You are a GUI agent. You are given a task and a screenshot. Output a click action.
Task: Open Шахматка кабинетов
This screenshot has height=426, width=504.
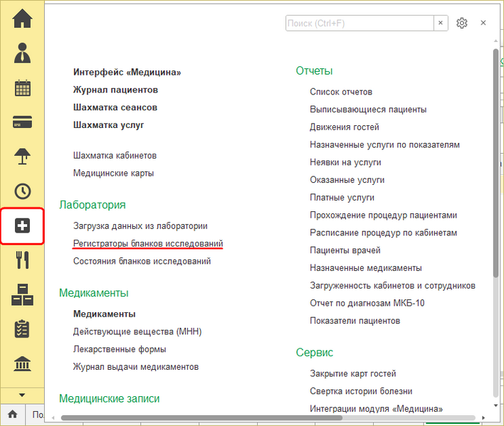pos(115,155)
